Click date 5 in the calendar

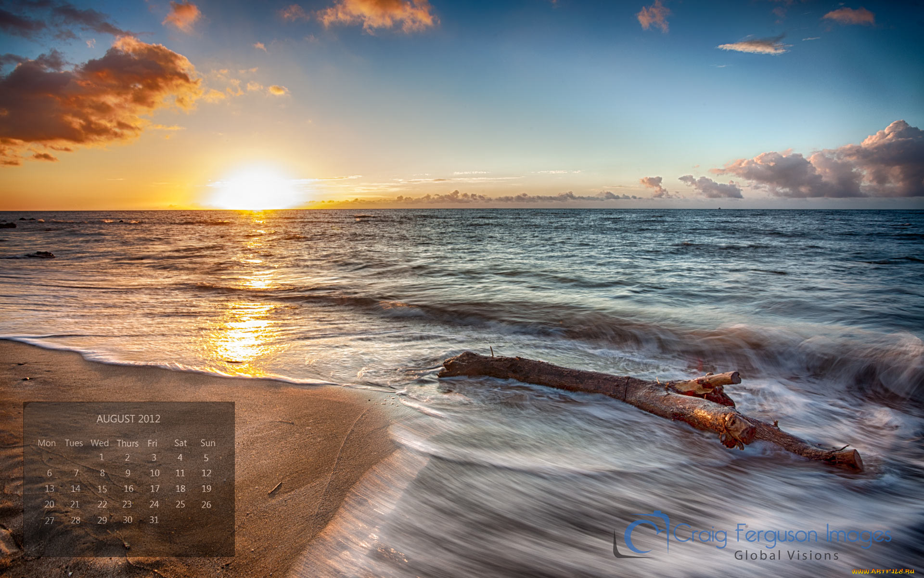click(206, 458)
